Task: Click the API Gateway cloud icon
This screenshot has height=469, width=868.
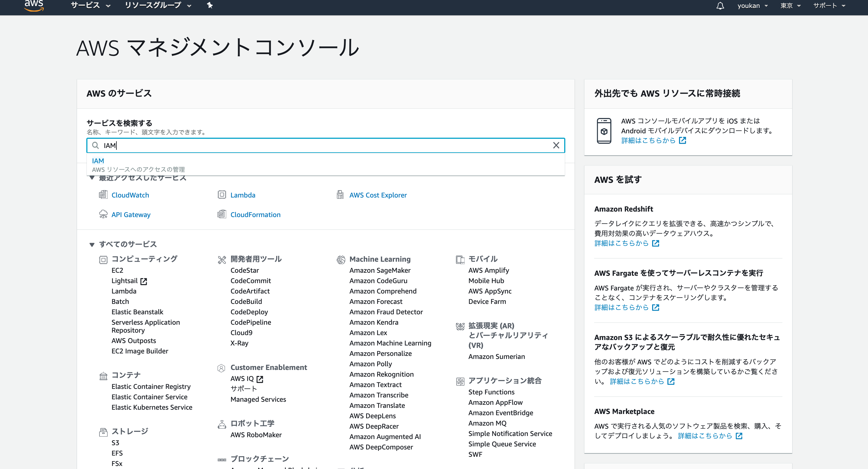Action: pos(103,214)
